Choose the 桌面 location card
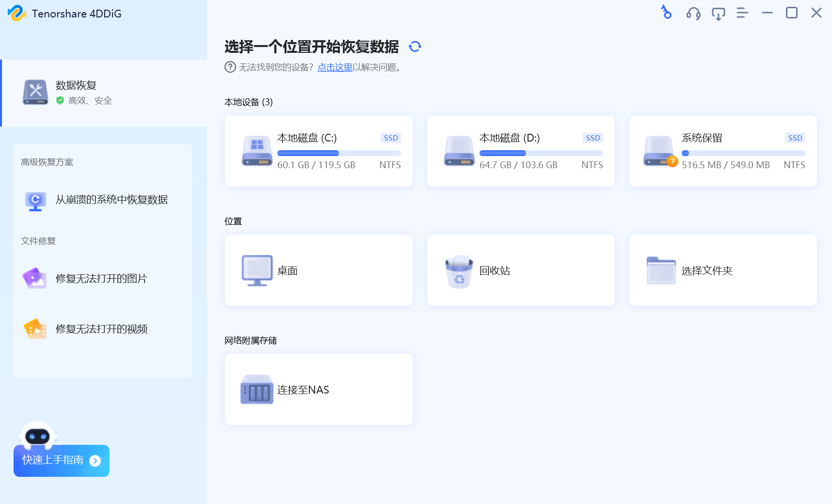This screenshot has height=504, width=832. [x=319, y=270]
